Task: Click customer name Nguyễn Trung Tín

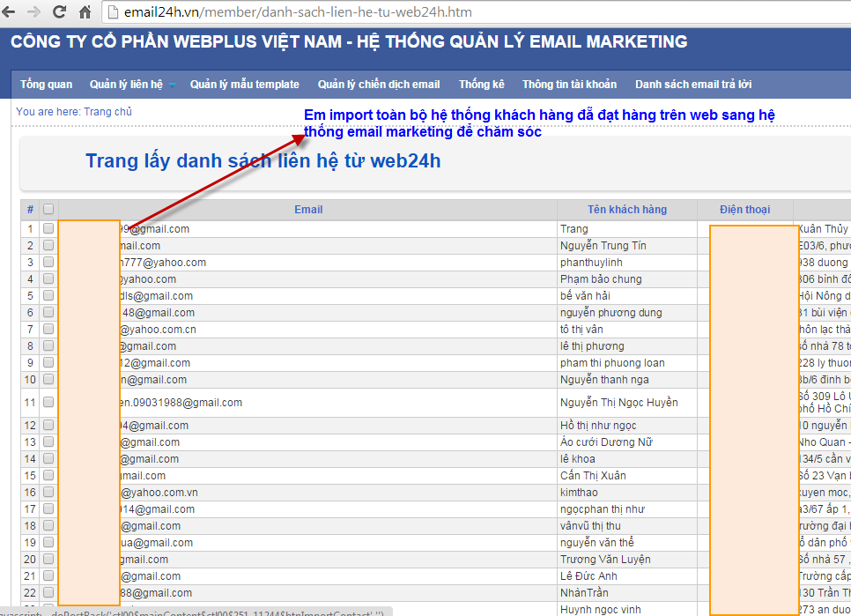Action: (603, 246)
